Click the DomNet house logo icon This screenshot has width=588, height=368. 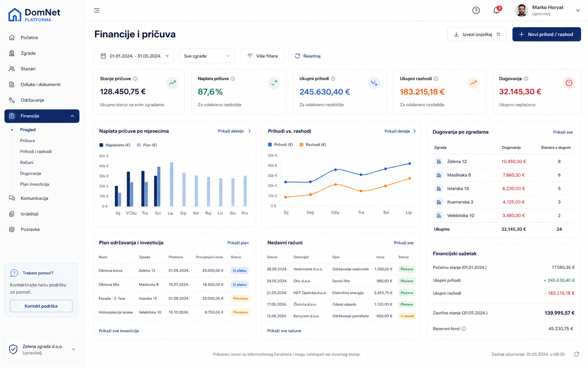point(15,15)
